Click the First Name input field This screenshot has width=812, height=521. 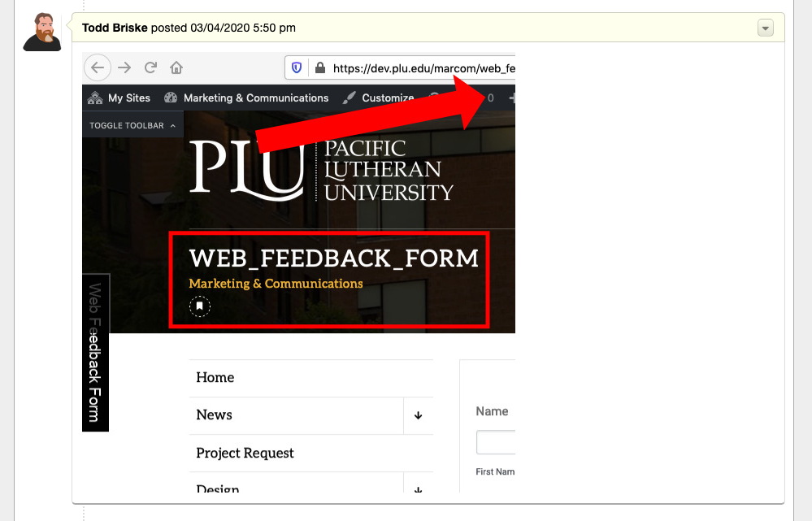496,442
